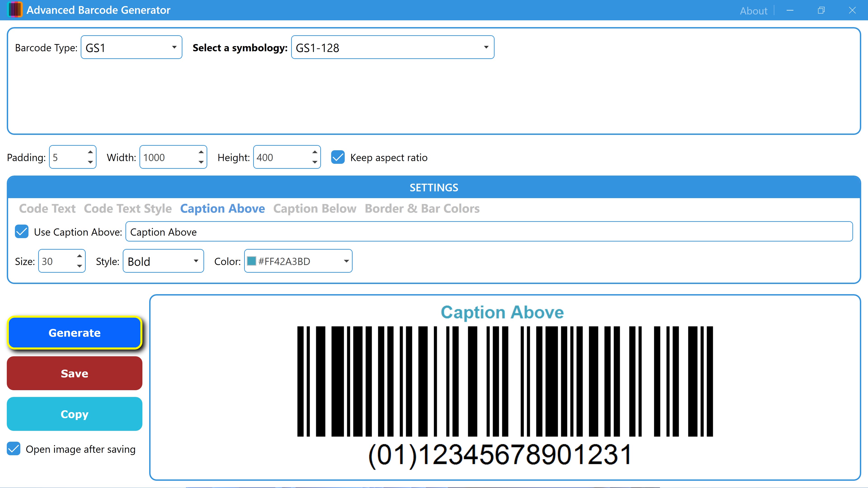Expand the symbology dropdown showing GS1-128
Image resolution: width=868 pixels, height=488 pixels.
392,47
